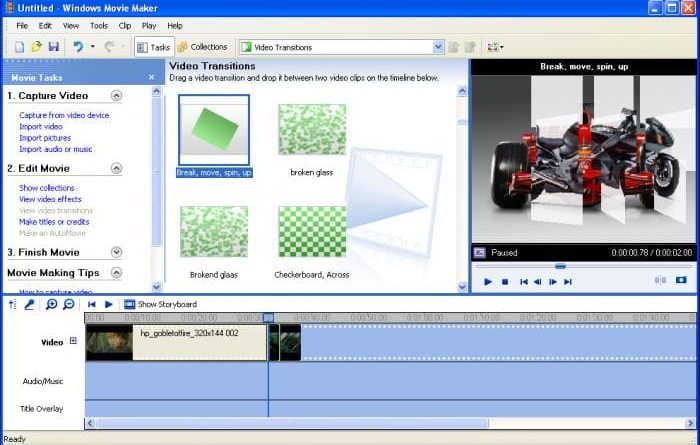Image resolution: width=700 pixels, height=445 pixels.
Task: Open the Edit menu
Action: coord(45,26)
